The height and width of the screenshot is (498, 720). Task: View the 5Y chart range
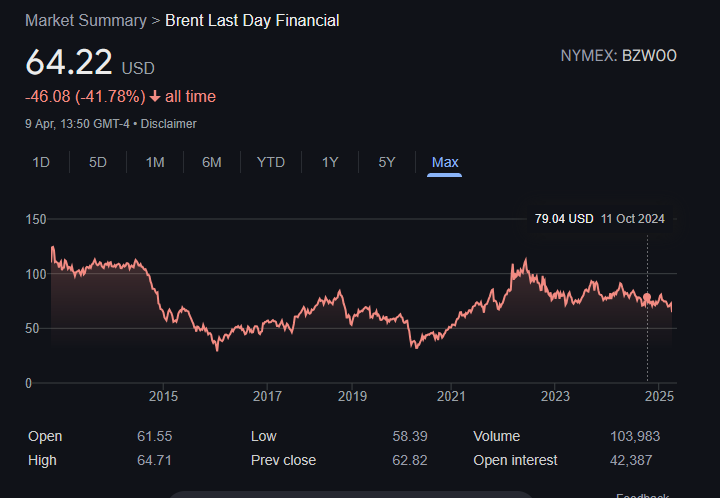click(387, 162)
